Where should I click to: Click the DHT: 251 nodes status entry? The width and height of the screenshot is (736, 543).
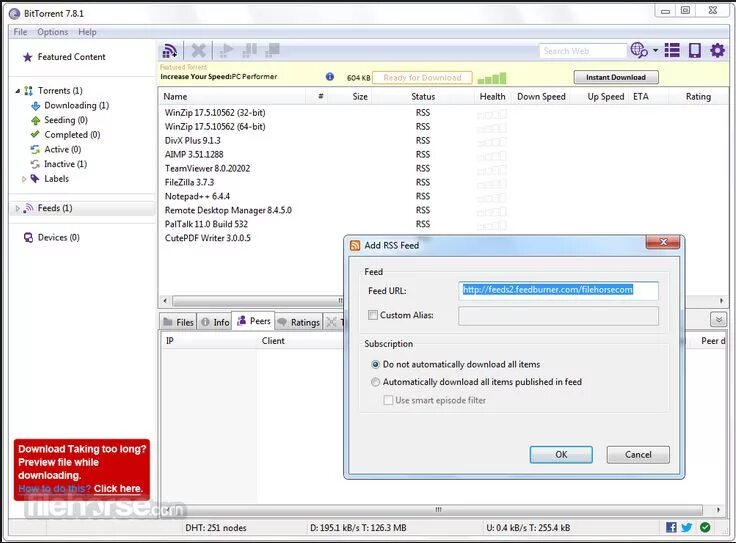215,528
